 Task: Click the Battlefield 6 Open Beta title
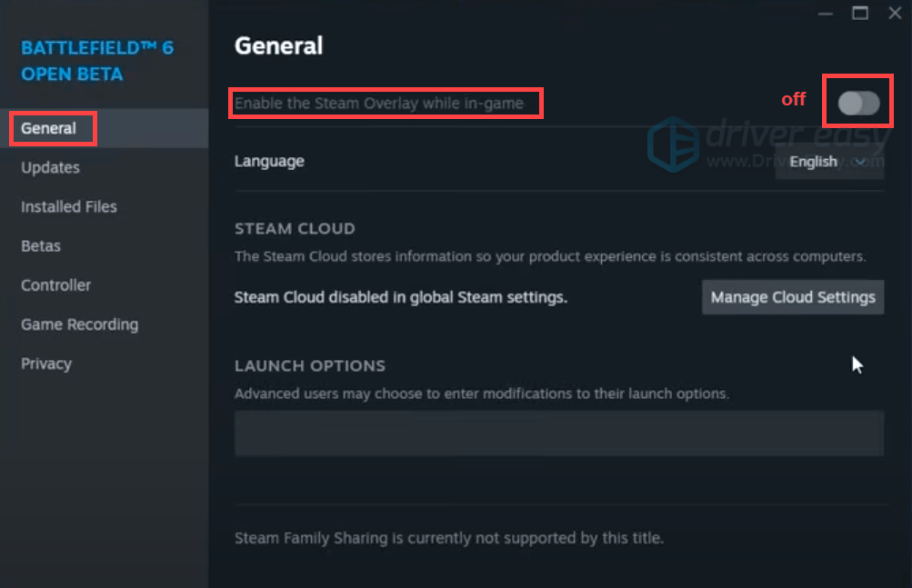[96, 61]
